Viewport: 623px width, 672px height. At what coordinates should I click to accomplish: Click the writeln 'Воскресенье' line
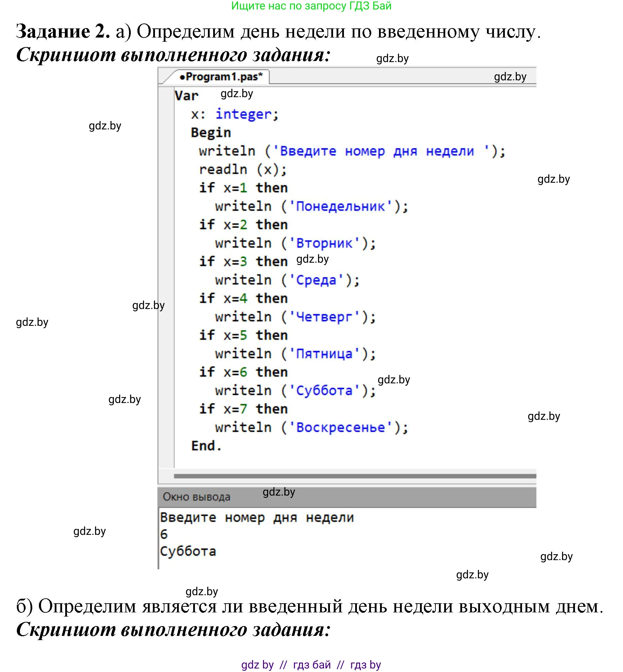point(312,427)
